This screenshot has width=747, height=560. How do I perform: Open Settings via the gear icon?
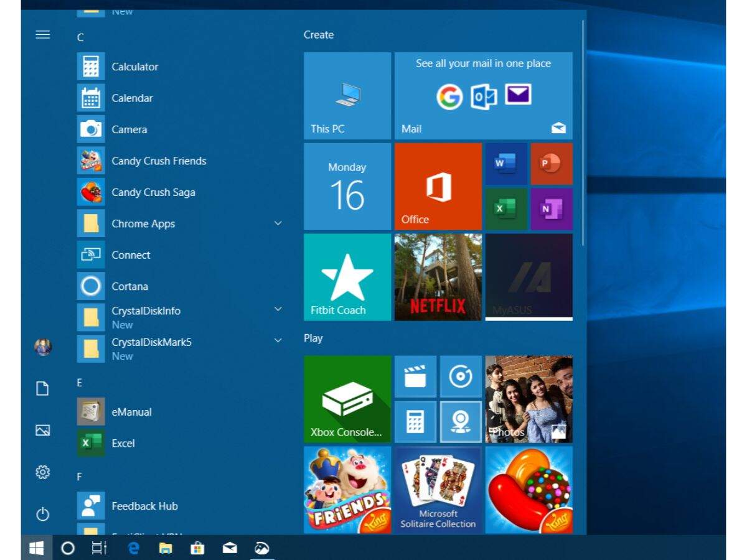coord(42,472)
